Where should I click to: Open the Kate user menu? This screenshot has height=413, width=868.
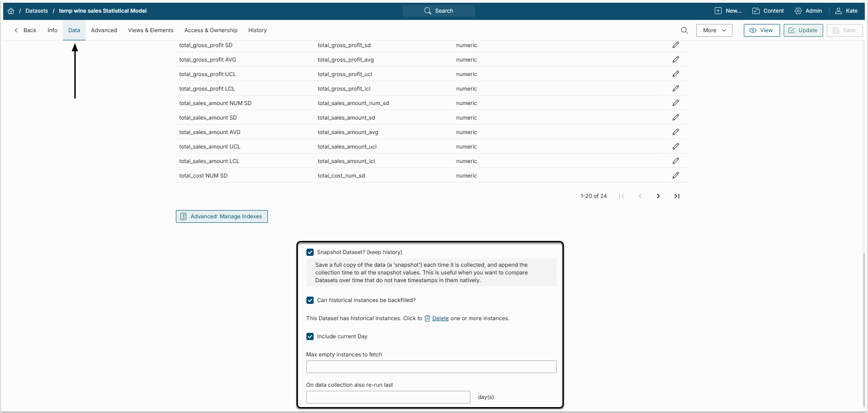(846, 11)
